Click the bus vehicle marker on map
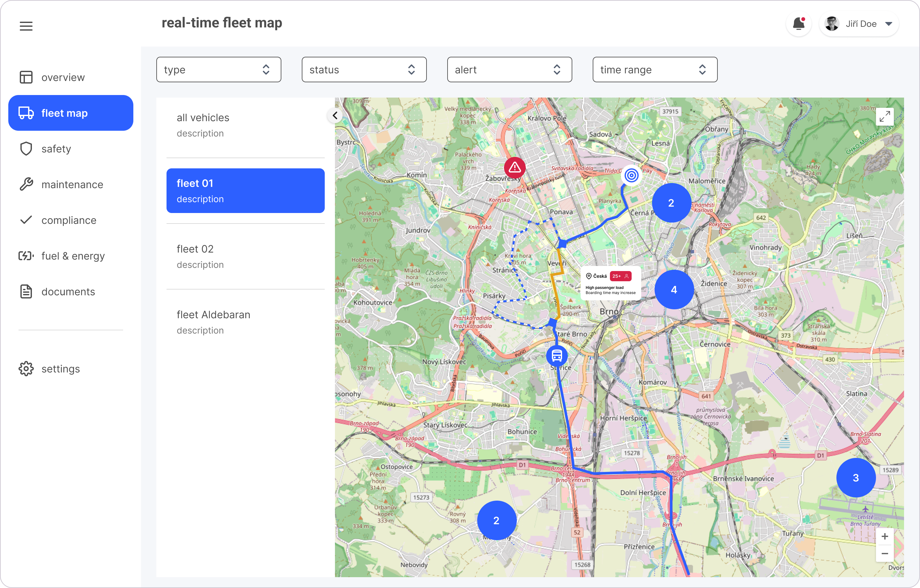The width and height of the screenshot is (920, 588). (x=557, y=356)
